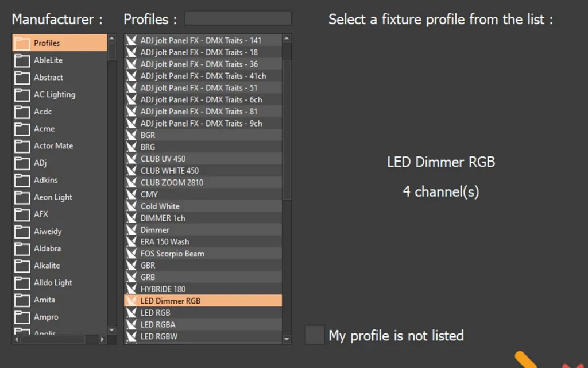Select the CLUB ZOOM 2810 profile

pos(172,182)
